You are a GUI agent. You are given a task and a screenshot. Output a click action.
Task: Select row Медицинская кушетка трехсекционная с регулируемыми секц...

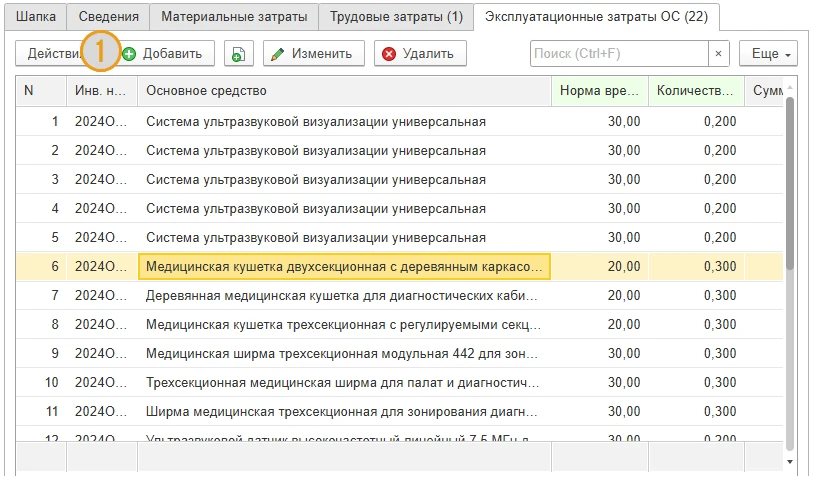point(399,325)
